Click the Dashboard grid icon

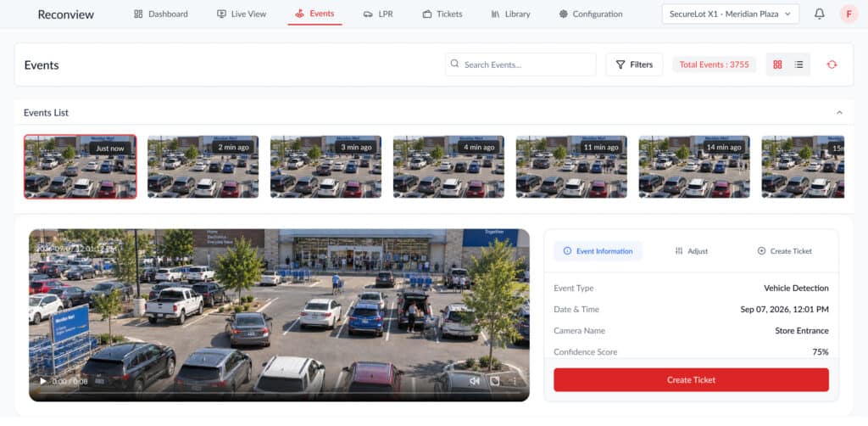138,14
